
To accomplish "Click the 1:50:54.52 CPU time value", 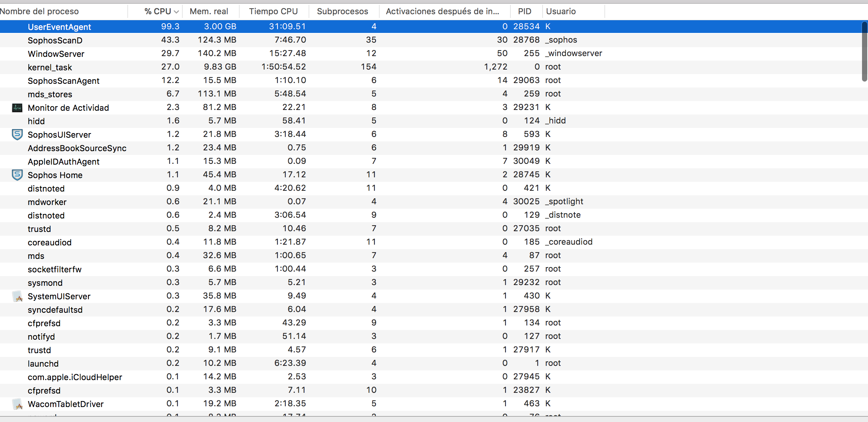I will [x=283, y=67].
